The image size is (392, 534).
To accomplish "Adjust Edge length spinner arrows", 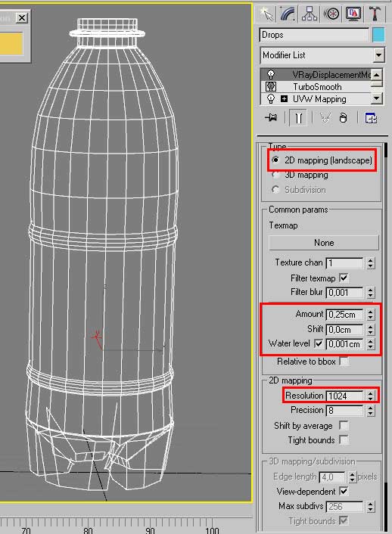I will [x=353, y=477].
